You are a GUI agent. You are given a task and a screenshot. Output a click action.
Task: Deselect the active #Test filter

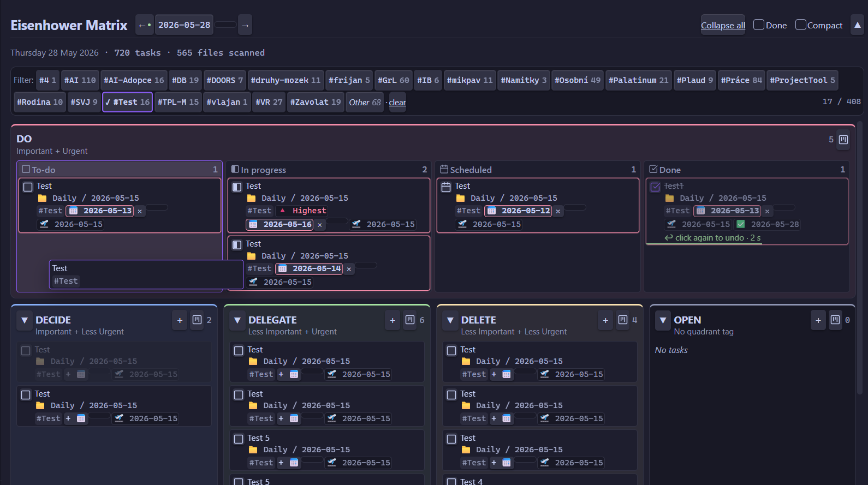pyautogui.click(x=127, y=102)
